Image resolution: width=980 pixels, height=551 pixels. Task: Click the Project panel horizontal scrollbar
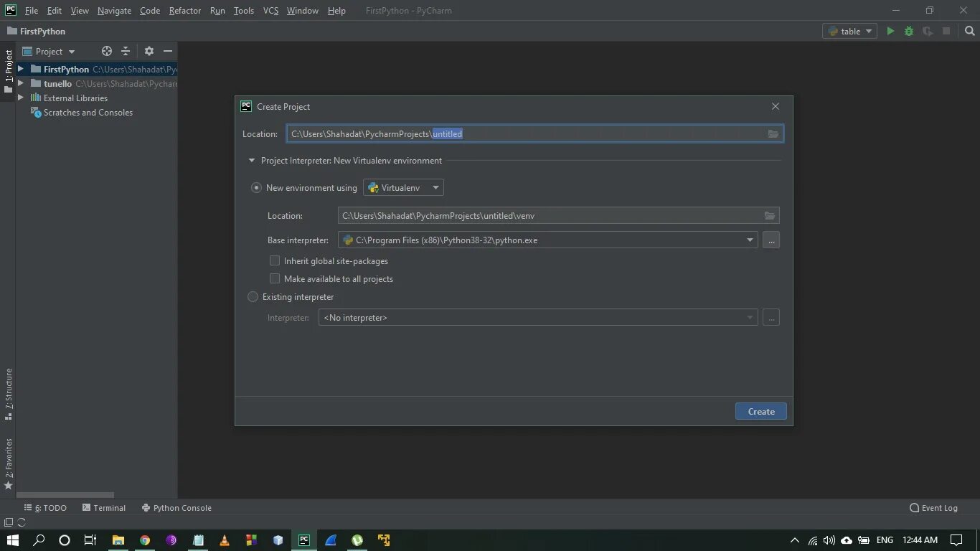coord(65,495)
